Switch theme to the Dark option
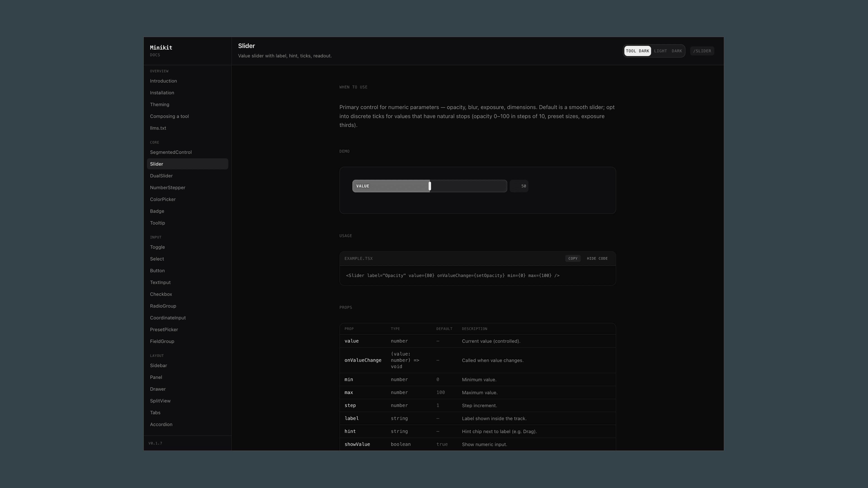Image resolution: width=868 pixels, height=488 pixels. (677, 51)
